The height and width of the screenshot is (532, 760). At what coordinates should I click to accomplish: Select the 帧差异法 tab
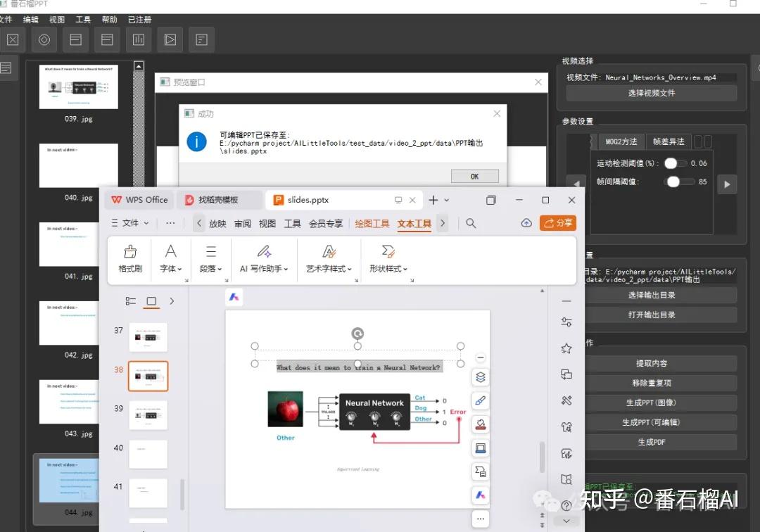(669, 141)
